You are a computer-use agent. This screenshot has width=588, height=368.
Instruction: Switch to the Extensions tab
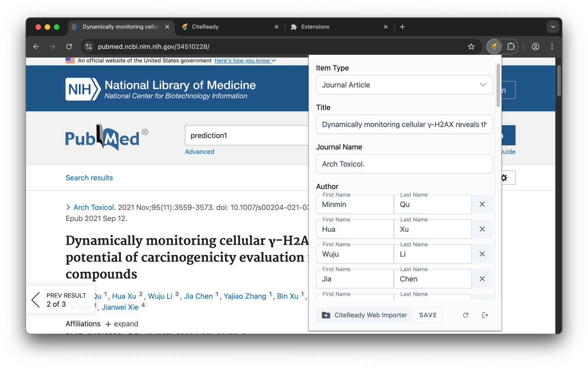point(339,27)
